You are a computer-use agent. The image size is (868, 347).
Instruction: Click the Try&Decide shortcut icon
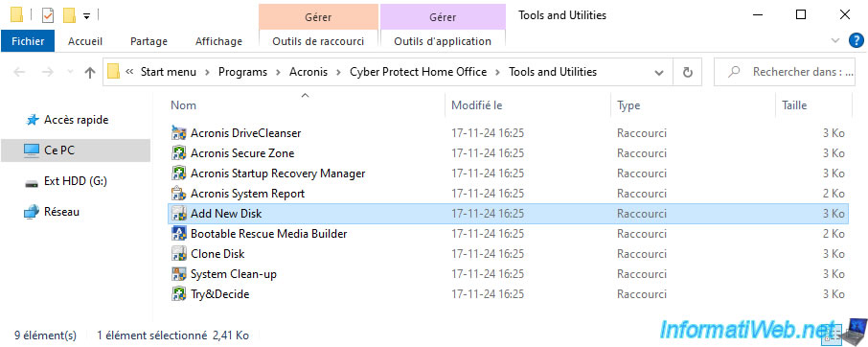pos(178,294)
